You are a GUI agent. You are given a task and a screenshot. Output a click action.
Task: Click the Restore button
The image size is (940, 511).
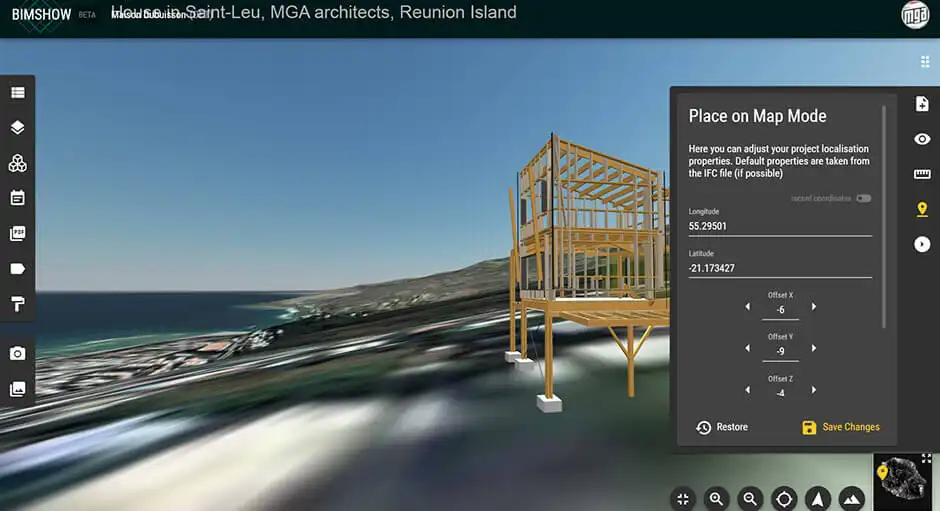(722, 427)
